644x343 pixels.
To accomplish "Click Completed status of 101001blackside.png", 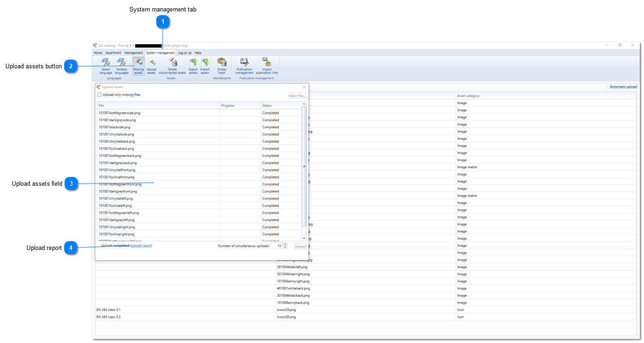I will [x=270, y=127].
